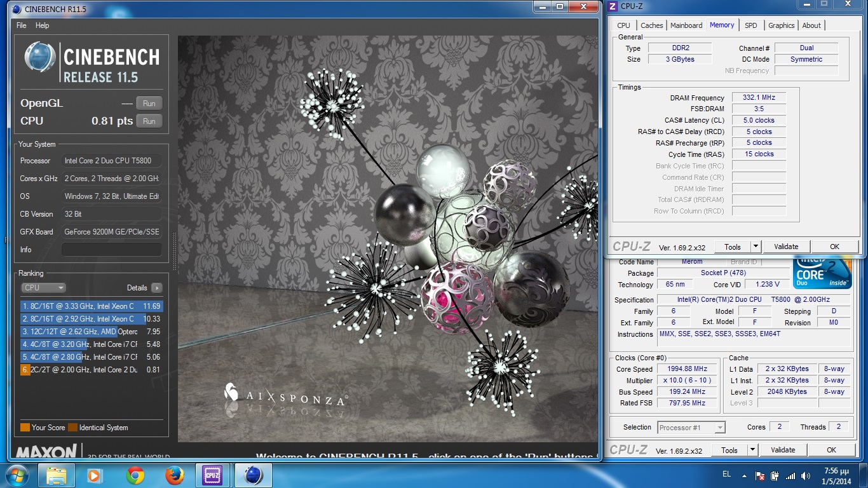Switch to the Caches tab
Viewport: 868px width, 488px height.
pyautogui.click(x=652, y=25)
